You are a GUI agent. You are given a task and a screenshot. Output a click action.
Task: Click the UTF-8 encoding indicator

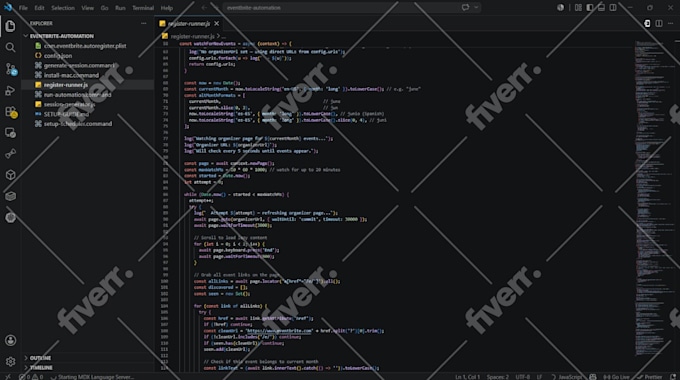coord(523,377)
